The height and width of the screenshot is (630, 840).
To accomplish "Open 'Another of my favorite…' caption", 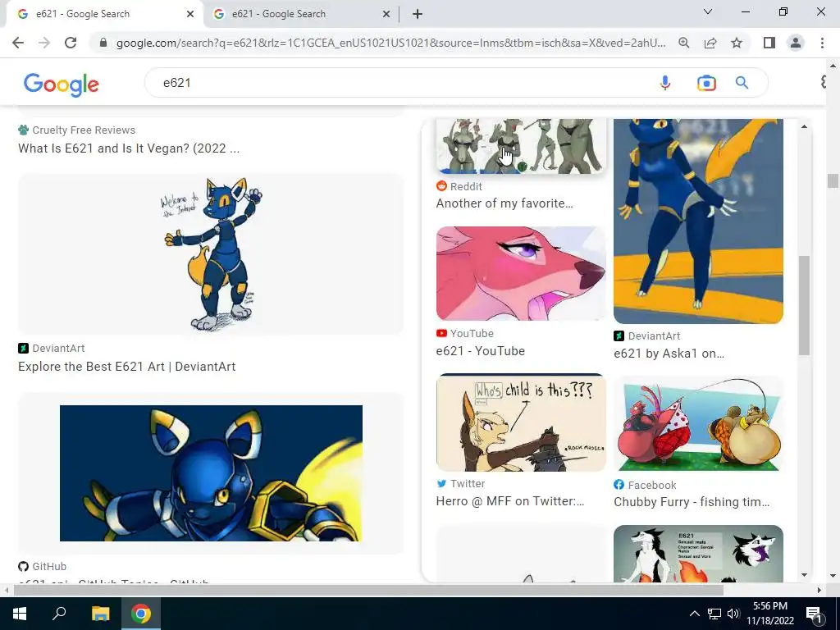I will 504,203.
